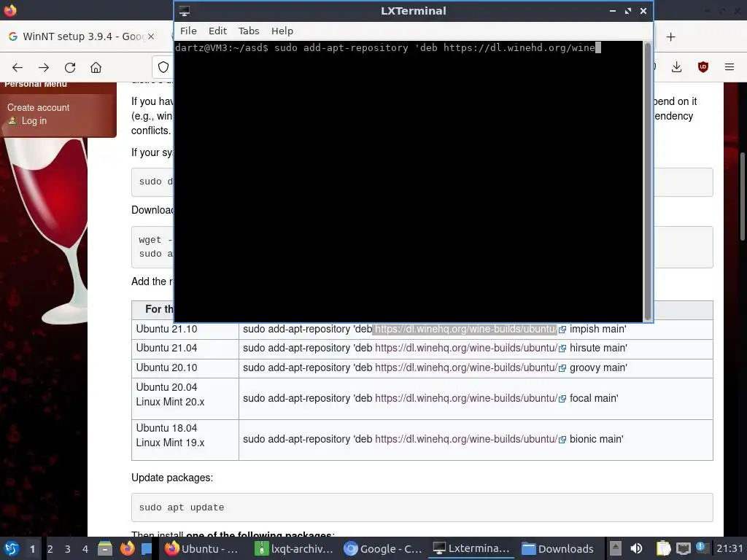Close the LXTerminal window

click(643, 11)
